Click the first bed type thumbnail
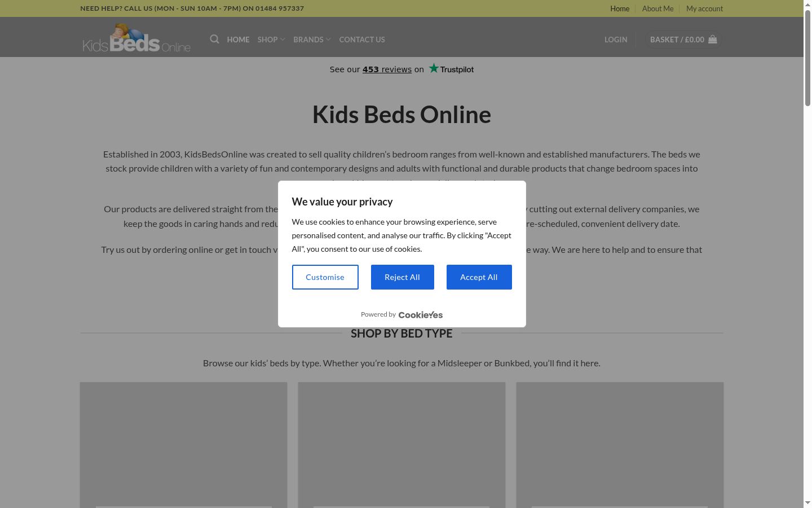 coord(183,445)
